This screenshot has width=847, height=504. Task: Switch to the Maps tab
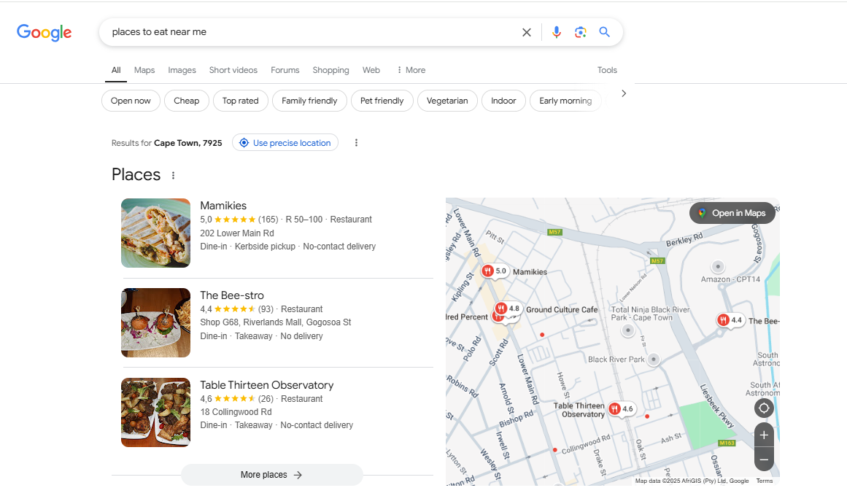(x=144, y=70)
